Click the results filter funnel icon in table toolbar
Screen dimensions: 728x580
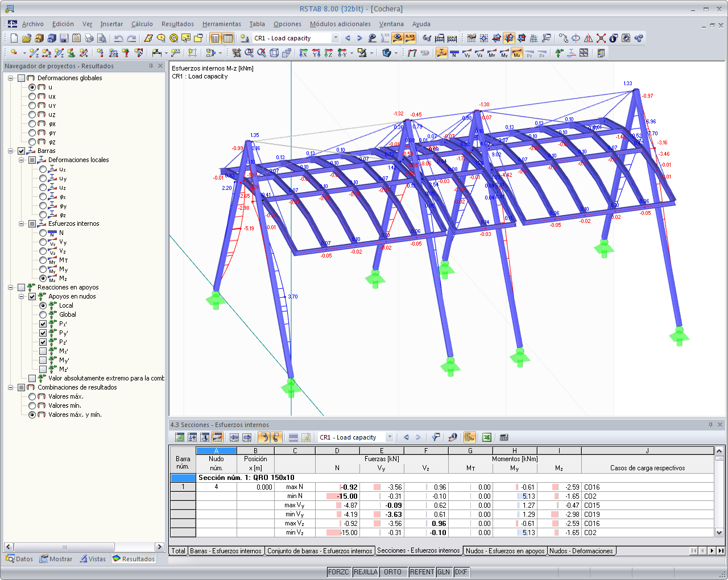tap(436, 437)
